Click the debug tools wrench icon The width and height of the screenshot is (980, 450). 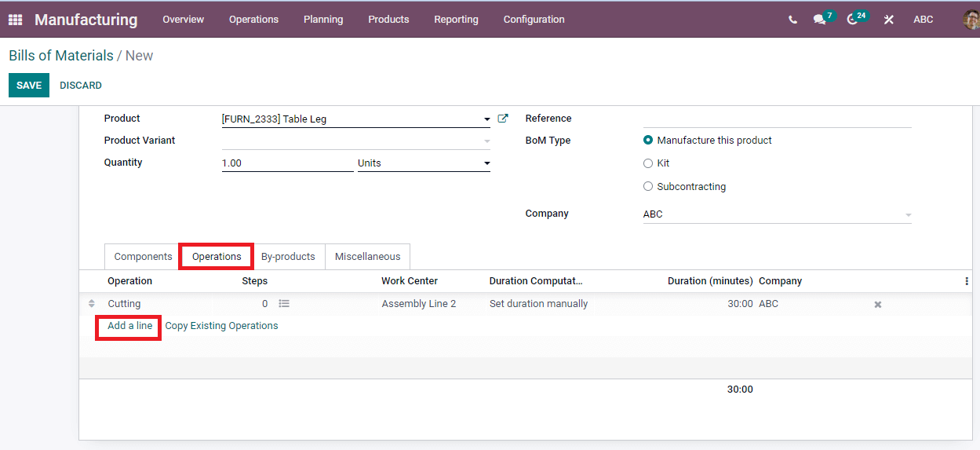pyautogui.click(x=888, y=20)
